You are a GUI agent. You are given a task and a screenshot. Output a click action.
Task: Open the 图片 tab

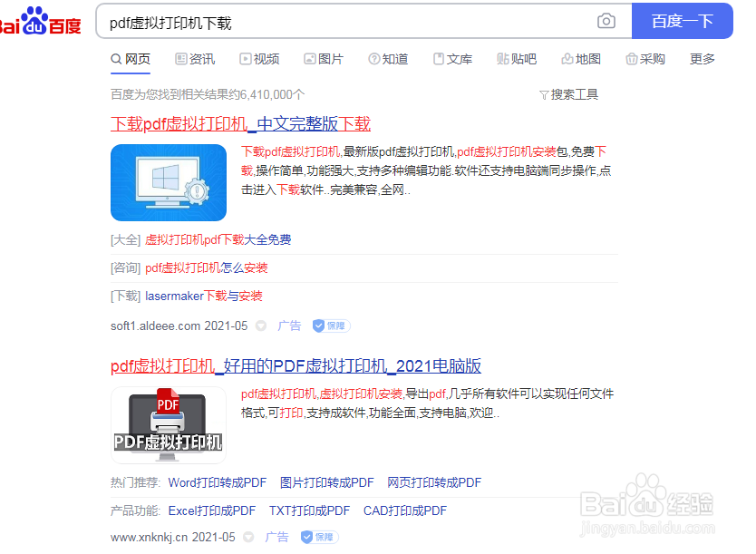point(324,59)
